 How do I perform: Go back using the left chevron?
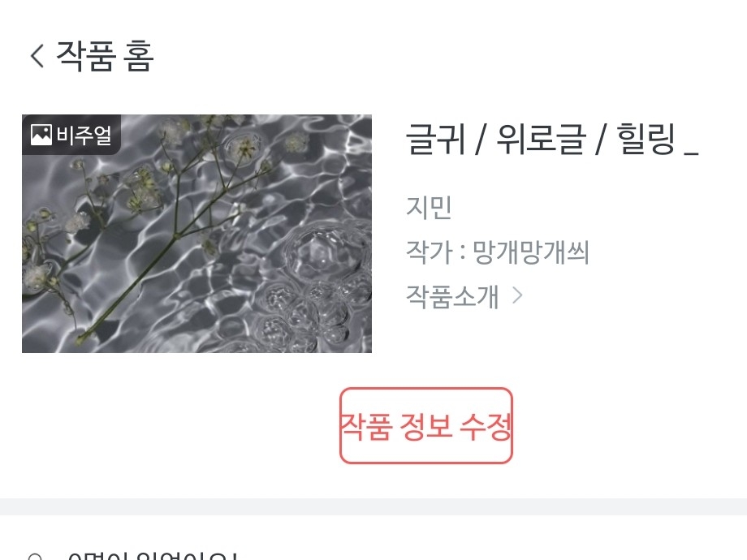tap(37, 56)
